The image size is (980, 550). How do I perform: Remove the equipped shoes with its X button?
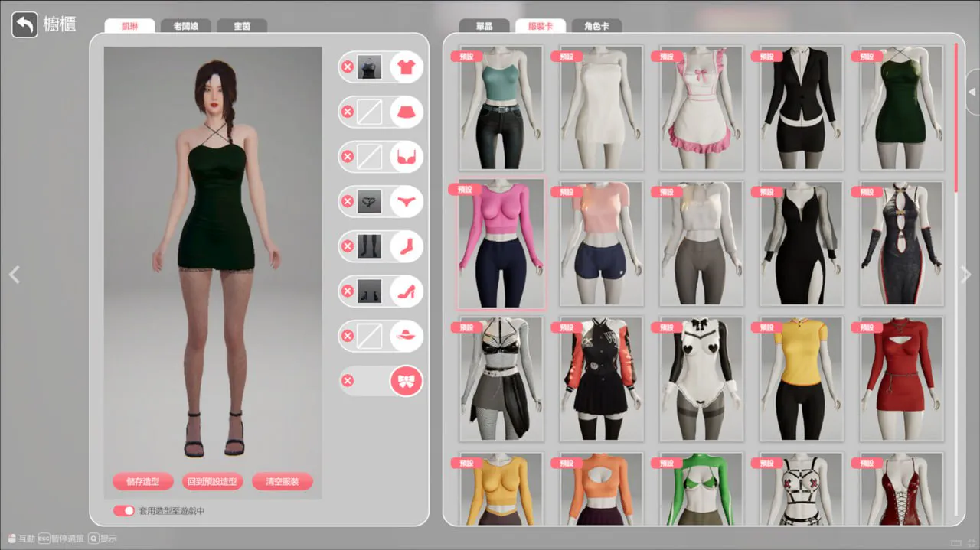pos(348,291)
